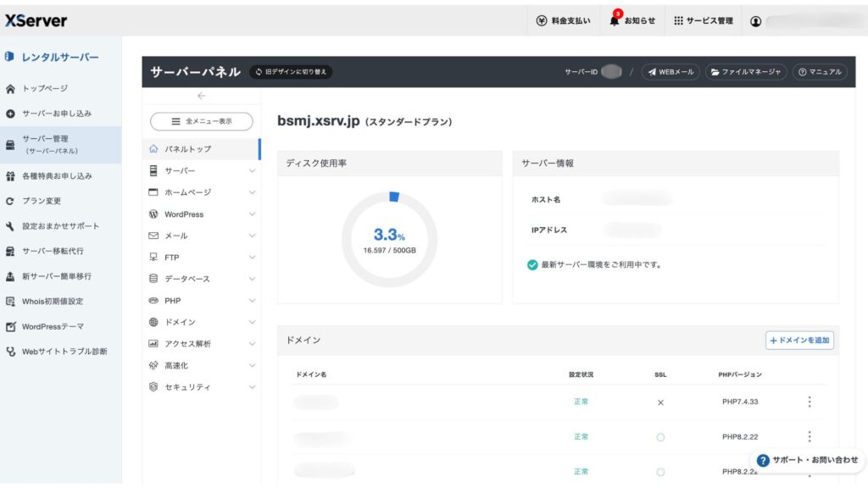This screenshot has width=868, height=488.
Task: Click the サーバーお申し込み plus icon
Action: (x=10, y=114)
